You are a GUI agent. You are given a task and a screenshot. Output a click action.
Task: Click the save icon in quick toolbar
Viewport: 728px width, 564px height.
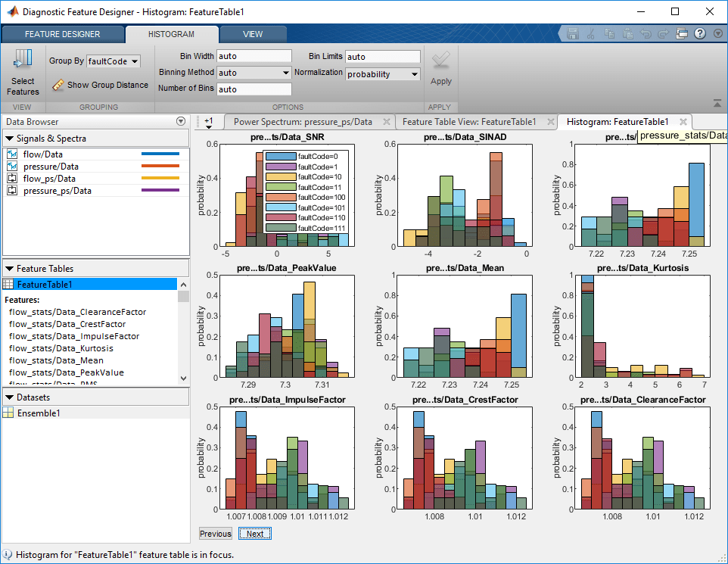point(572,33)
